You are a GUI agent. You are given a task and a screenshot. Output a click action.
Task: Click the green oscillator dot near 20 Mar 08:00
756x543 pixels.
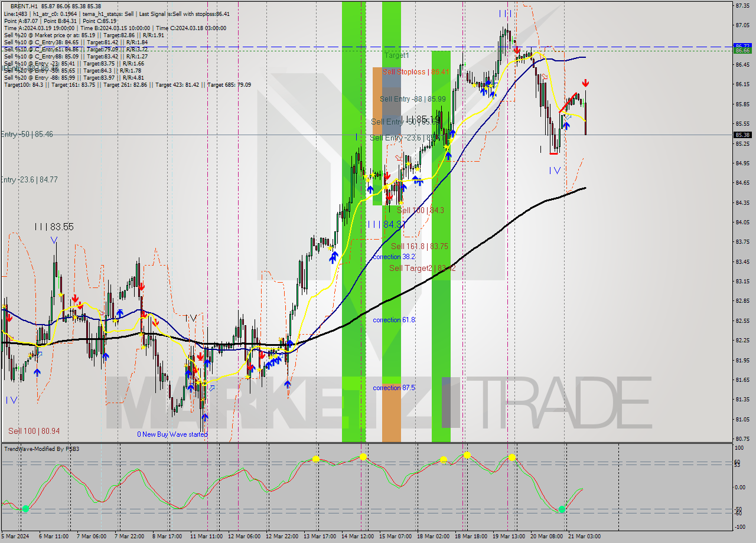[x=562, y=509]
